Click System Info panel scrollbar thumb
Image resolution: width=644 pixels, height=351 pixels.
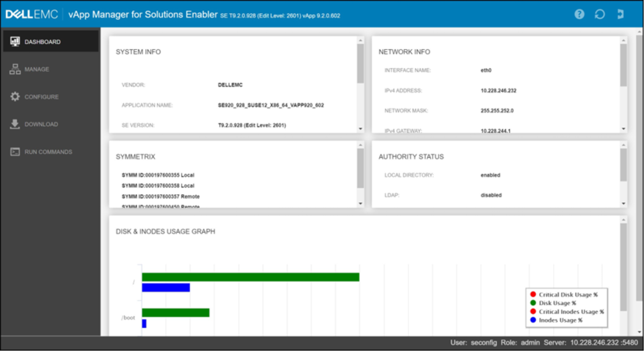point(360,63)
